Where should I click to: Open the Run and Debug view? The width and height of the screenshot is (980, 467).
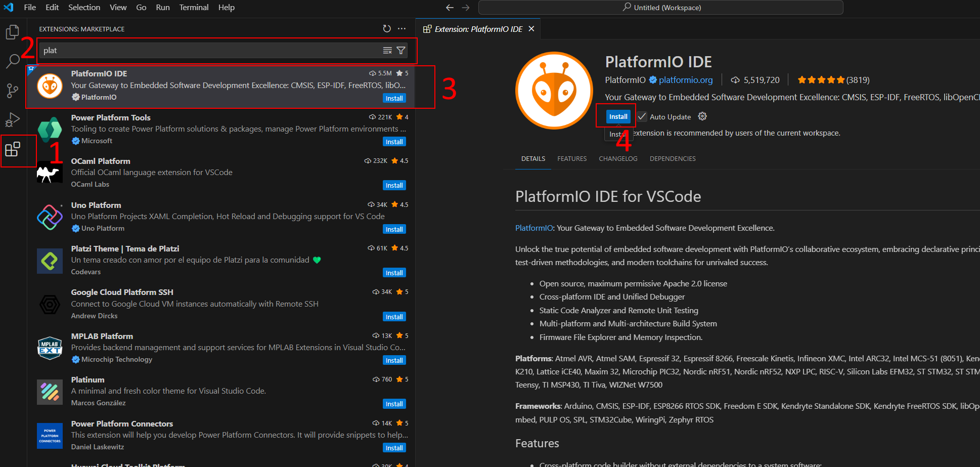click(x=12, y=120)
